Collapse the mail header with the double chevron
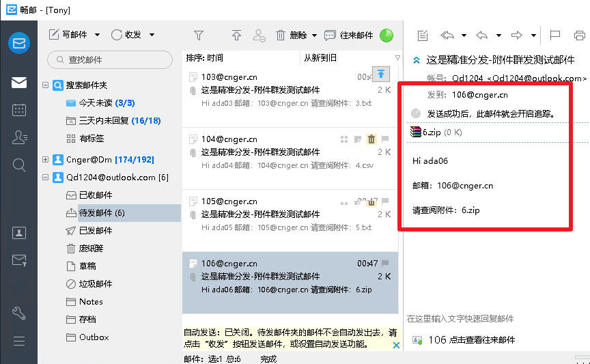590x364 pixels. coord(417,60)
